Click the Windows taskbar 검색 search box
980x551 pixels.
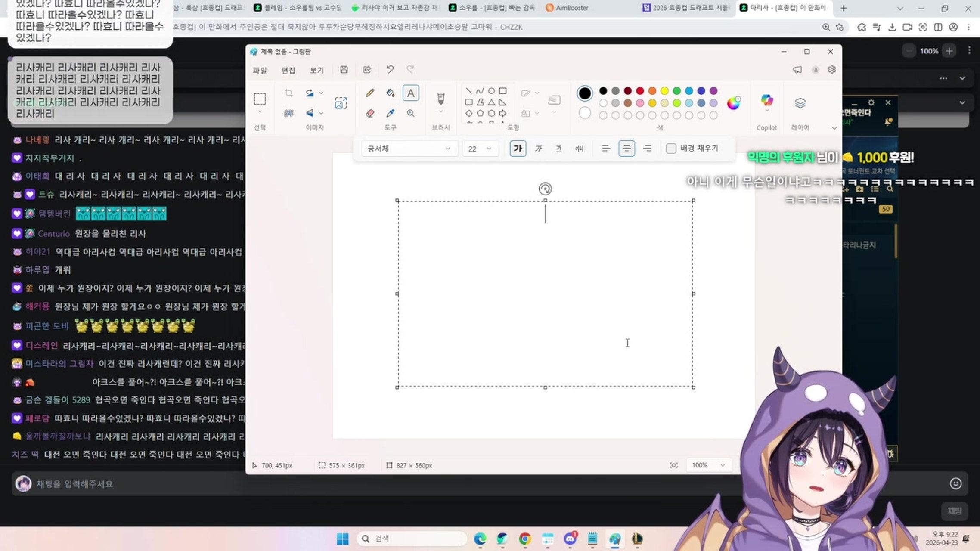[x=412, y=539]
